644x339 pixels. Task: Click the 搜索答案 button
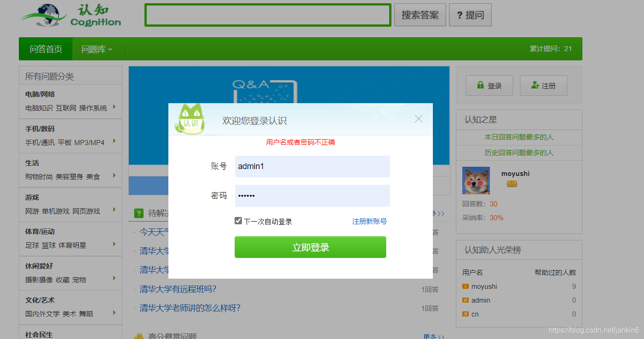click(420, 15)
